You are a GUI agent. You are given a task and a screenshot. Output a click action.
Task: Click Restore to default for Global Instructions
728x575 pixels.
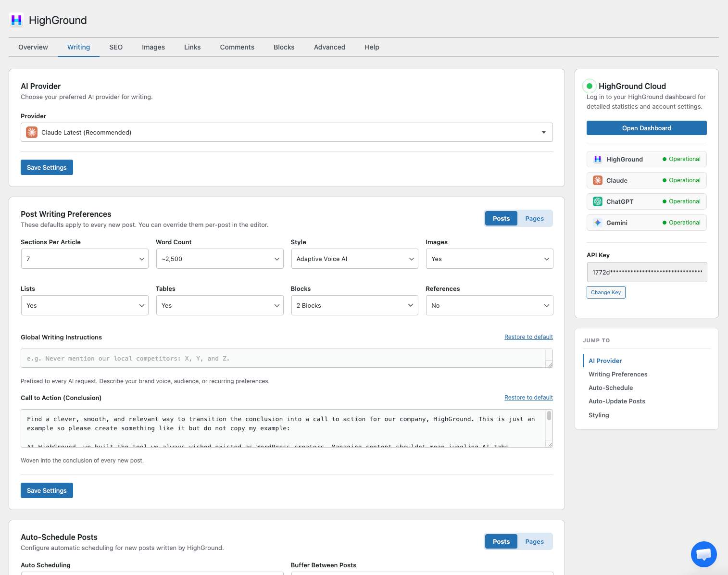pyautogui.click(x=528, y=337)
